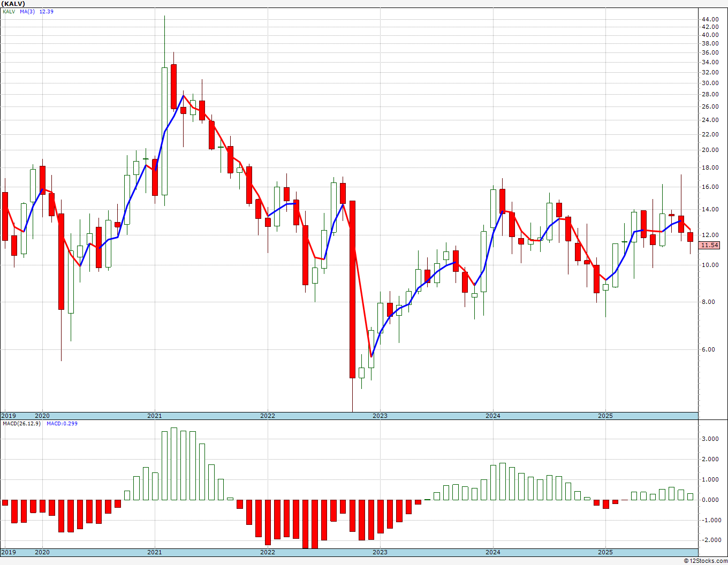Select 2019 on the price chart time axis
Screen dimensions: 728x565
point(8,416)
